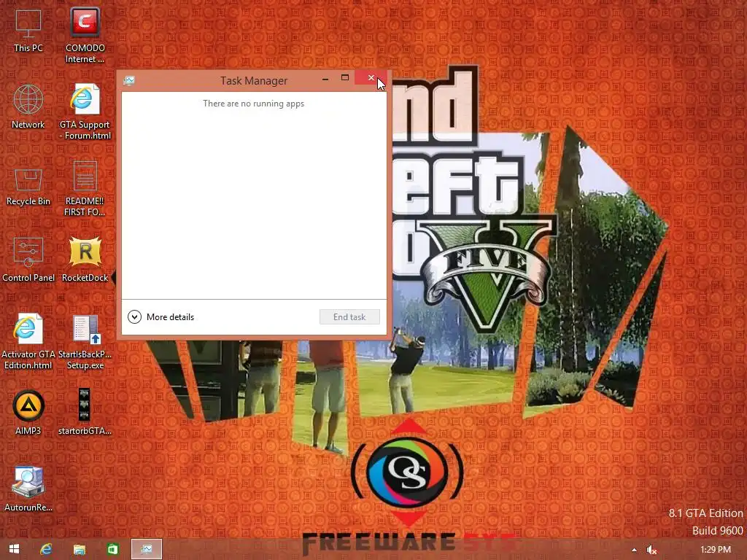Minimize the Task Manager window
The width and height of the screenshot is (747, 560).
pyautogui.click(x=325, y=79)
